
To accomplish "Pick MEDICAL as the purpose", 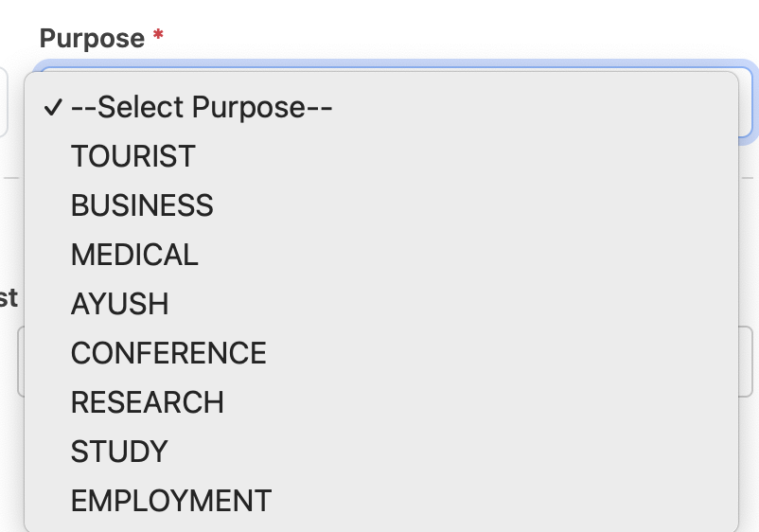I will coord(134,255).
